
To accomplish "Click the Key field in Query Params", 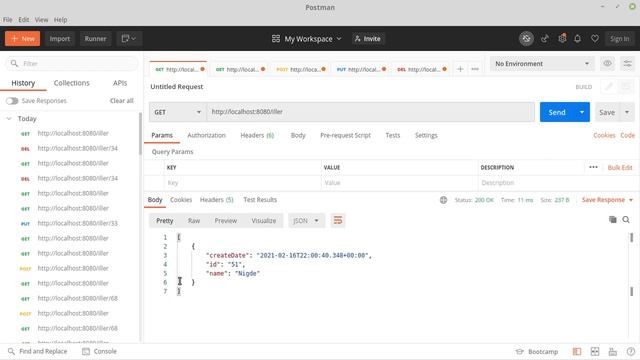I will click(242, 183).
